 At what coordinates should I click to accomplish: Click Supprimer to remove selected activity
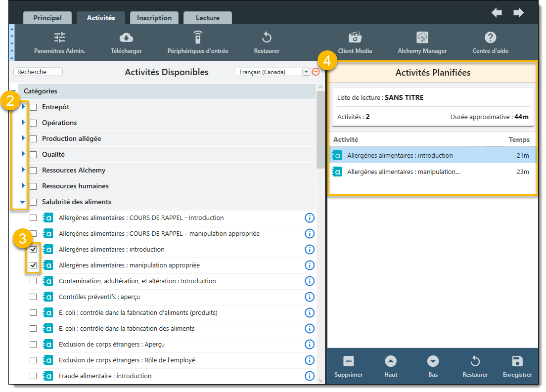click(348, 361)
